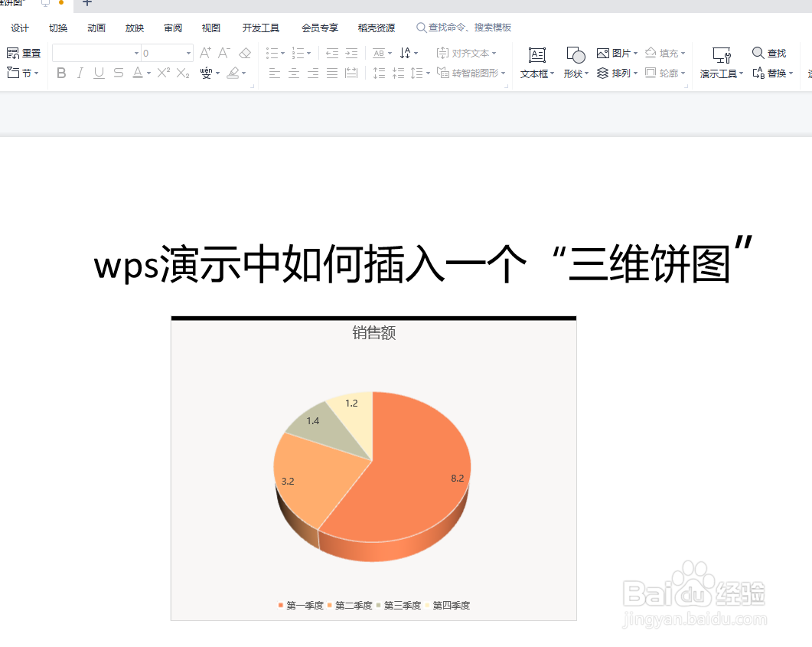Open 演示工具 presentation tools
Viewport: 812px width, 647px height.
tap(722, 64)
